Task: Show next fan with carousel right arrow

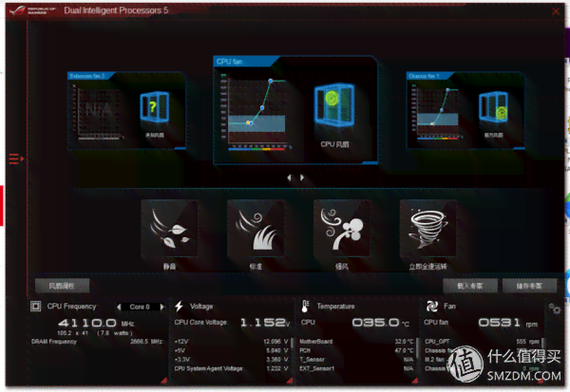Action: pos(302,177)
